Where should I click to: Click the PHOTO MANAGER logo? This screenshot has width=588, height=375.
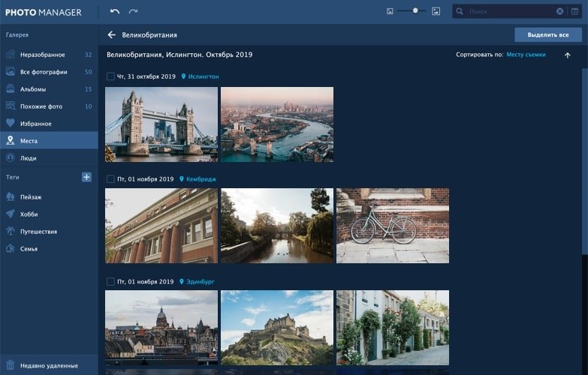pyautogui.click(x=43, y=12)
